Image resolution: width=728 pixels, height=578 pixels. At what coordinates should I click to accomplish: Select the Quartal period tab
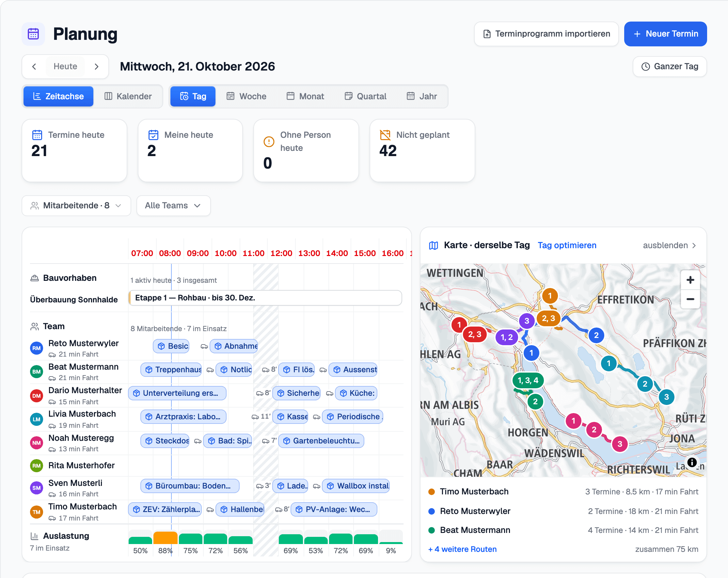point(365,96)
